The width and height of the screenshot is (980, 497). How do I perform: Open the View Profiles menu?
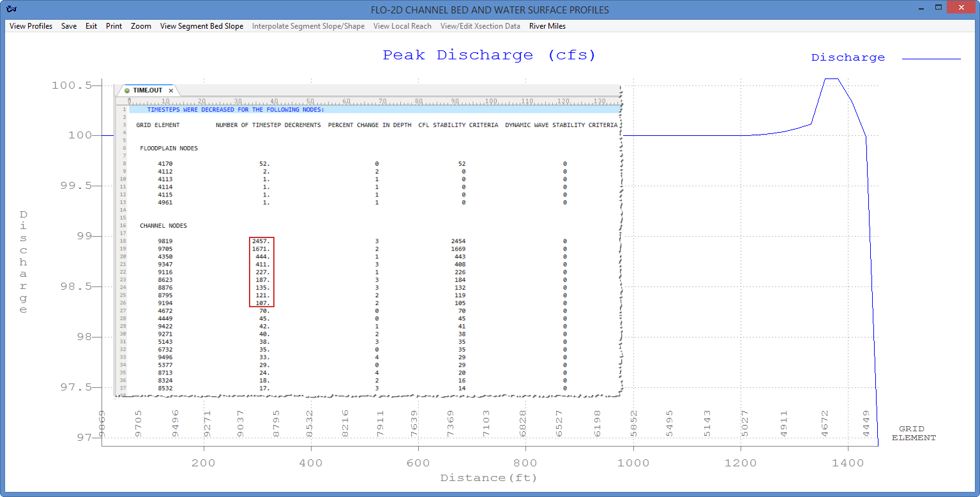30,26
